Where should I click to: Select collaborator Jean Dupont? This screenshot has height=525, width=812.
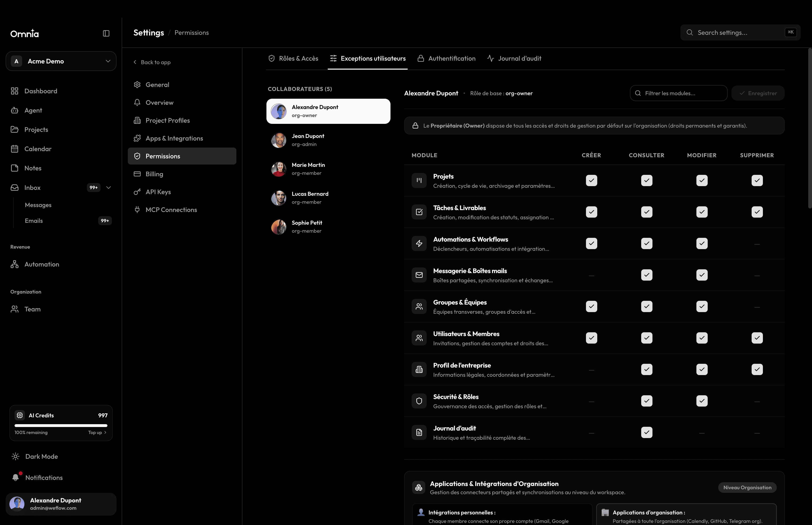point(328,140)
